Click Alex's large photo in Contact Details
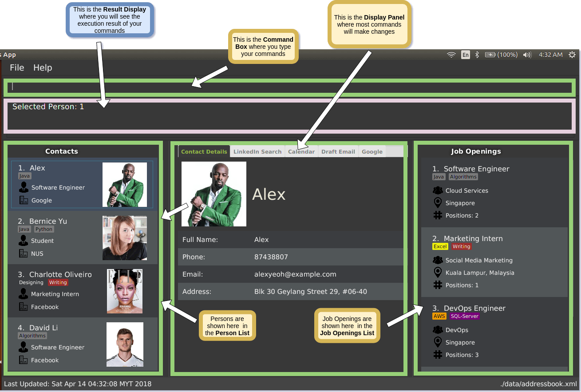Image resolution: width=581 pixels, height=392 pixels. (x=214, y=194)
